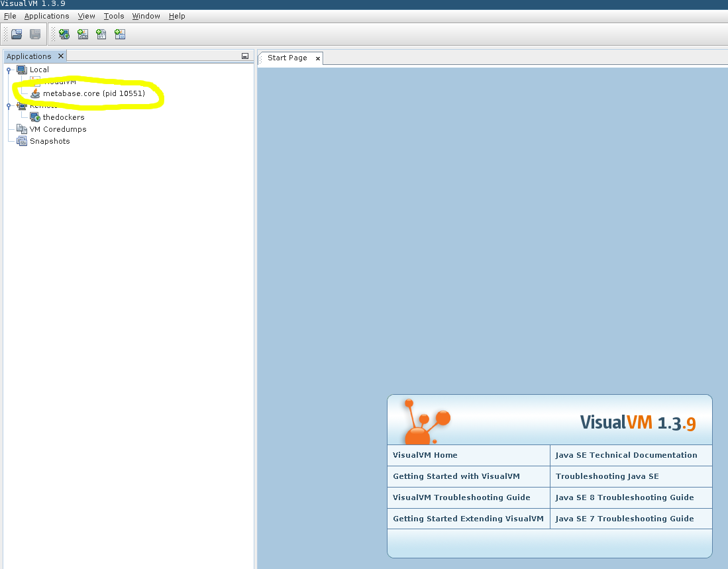Click the Java icon beside metabase.core

35,94
